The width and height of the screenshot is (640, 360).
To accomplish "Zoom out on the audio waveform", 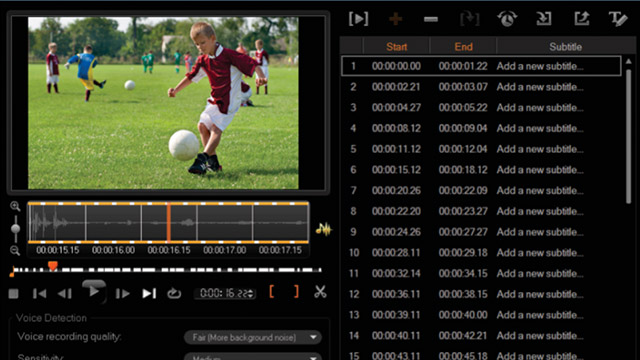I will [x=15, y=250].
